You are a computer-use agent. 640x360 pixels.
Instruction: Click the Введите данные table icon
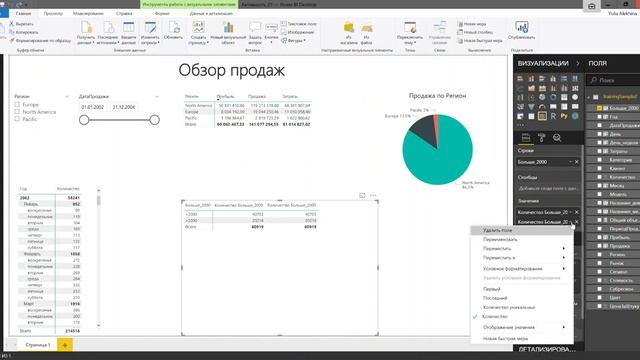(x=129, y=27)
